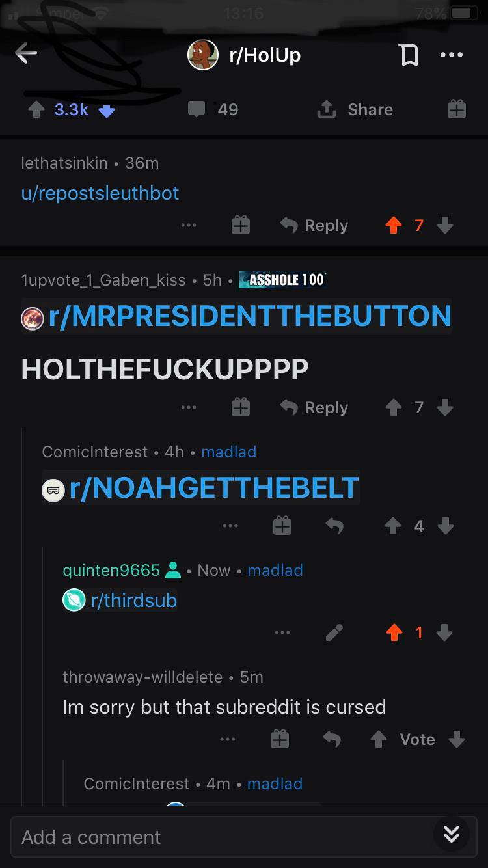
Task: Reply arrow on ComicInterest's r/NOAHGETTHEBELT comment
Action: point(334,526)
